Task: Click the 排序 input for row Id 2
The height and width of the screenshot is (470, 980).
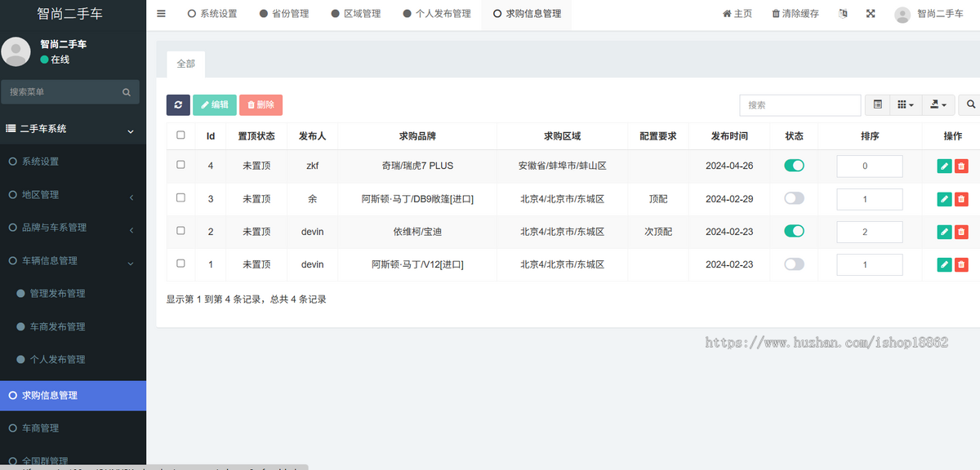Action: (x=869, y=232)
